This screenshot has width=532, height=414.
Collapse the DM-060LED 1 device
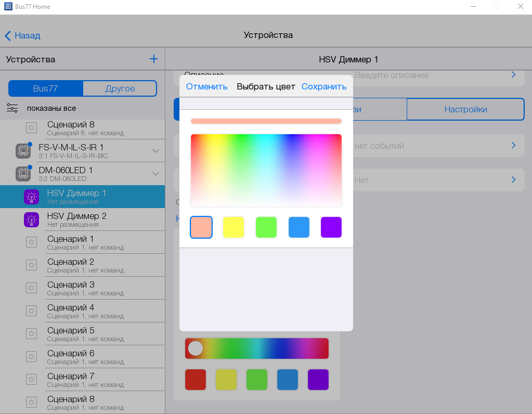coord(155,174)
